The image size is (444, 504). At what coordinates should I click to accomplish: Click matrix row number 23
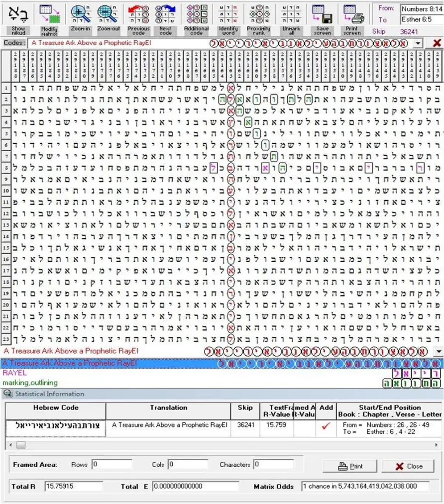click(x=6, y=339)
